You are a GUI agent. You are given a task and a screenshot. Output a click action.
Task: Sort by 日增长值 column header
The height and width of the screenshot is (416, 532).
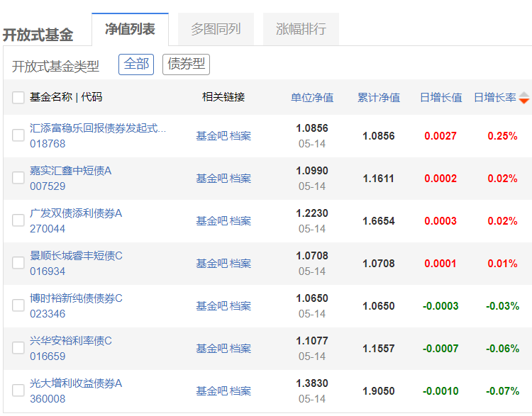pos(440,98)
